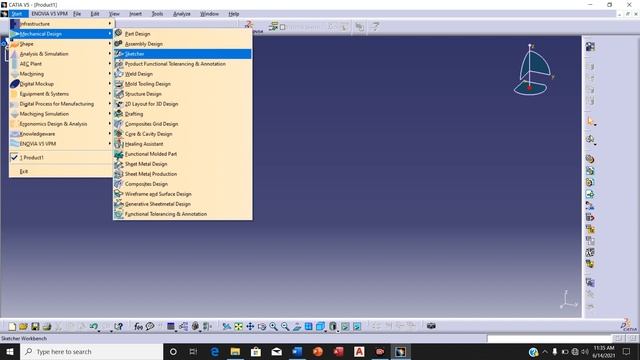Click the Zoom In icon

tap(273, 326)
